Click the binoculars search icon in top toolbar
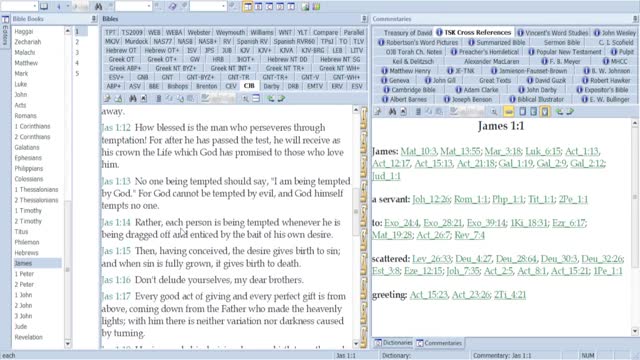This screenshot has width=640, height=360. point(98,7)
